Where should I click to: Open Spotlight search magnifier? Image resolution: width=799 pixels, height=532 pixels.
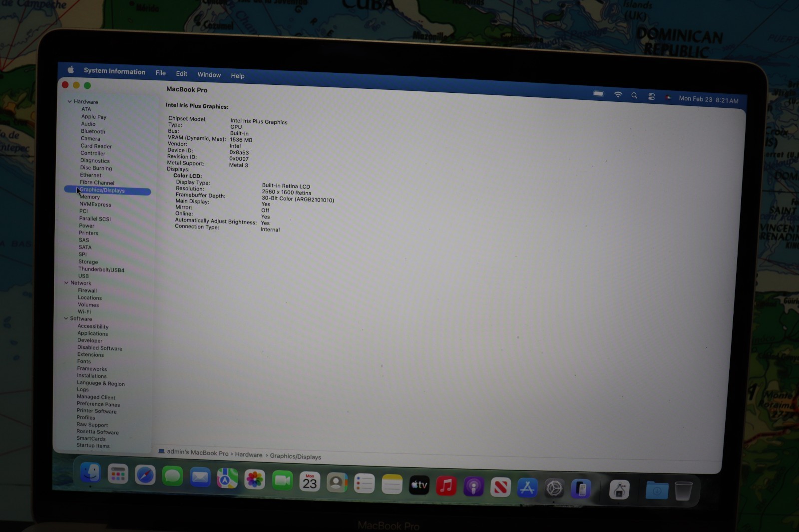pos(634,95)
